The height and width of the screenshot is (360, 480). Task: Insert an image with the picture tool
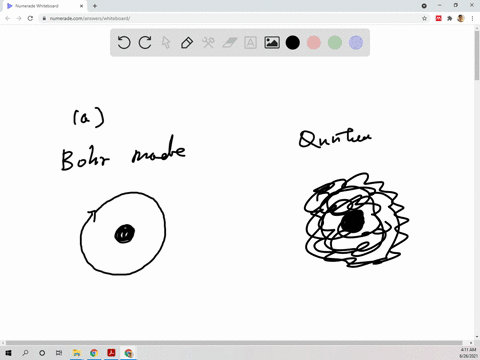[x=272, y=43]
